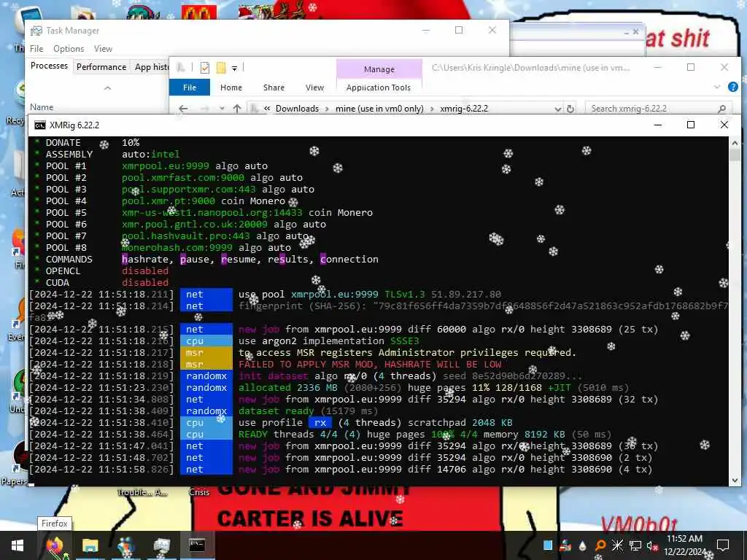Expand breadcrumb arrow after Downloads
747x560 pixels.
(x=328, y=109)
